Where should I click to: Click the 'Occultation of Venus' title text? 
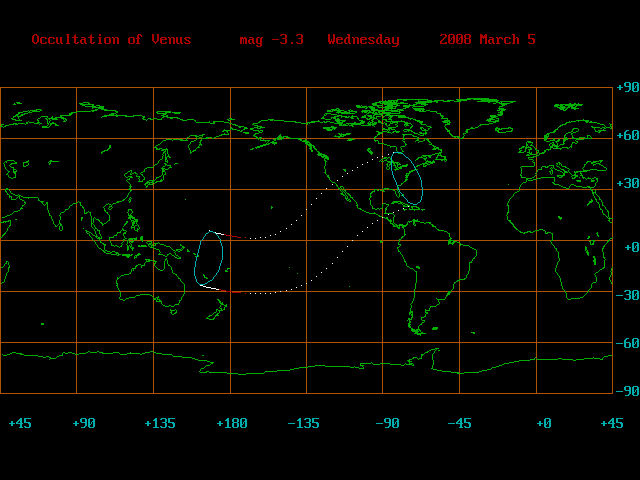111,40
